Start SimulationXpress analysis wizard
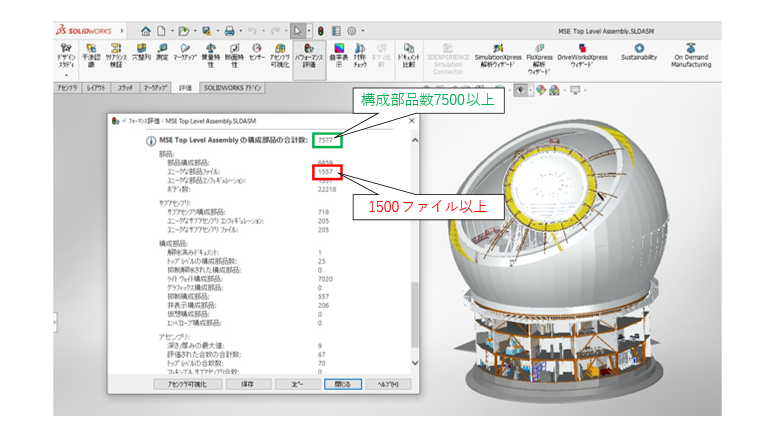This screenshot has height=436, width=775. (498, 56)
